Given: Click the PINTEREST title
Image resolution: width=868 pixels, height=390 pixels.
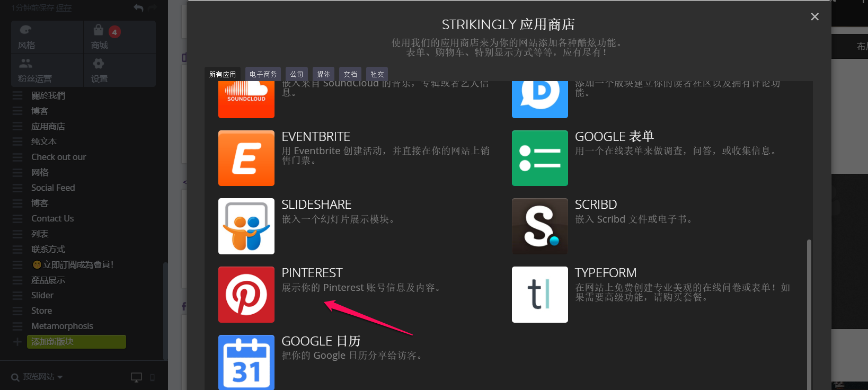Looking at the screenshot, I should [312, 273].
